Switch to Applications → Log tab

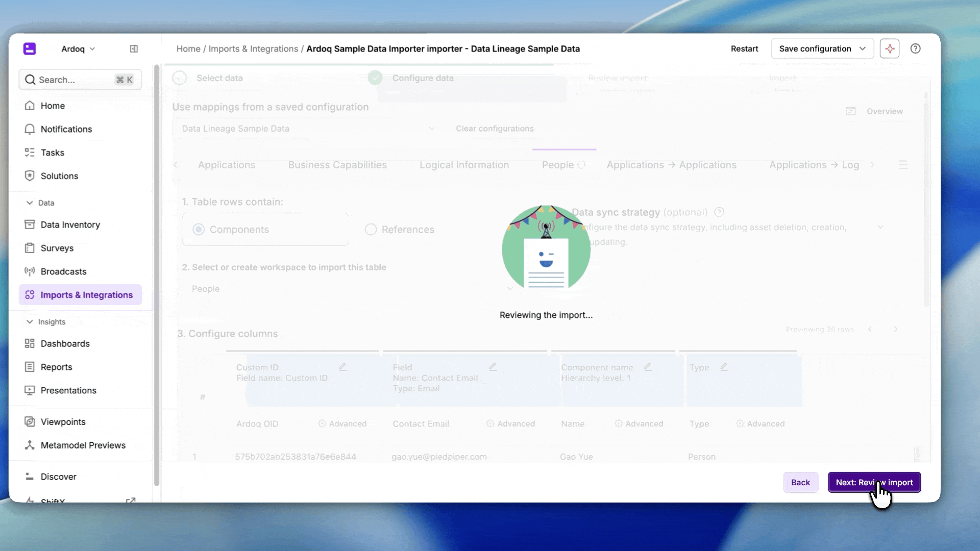[x=814, y=165]
